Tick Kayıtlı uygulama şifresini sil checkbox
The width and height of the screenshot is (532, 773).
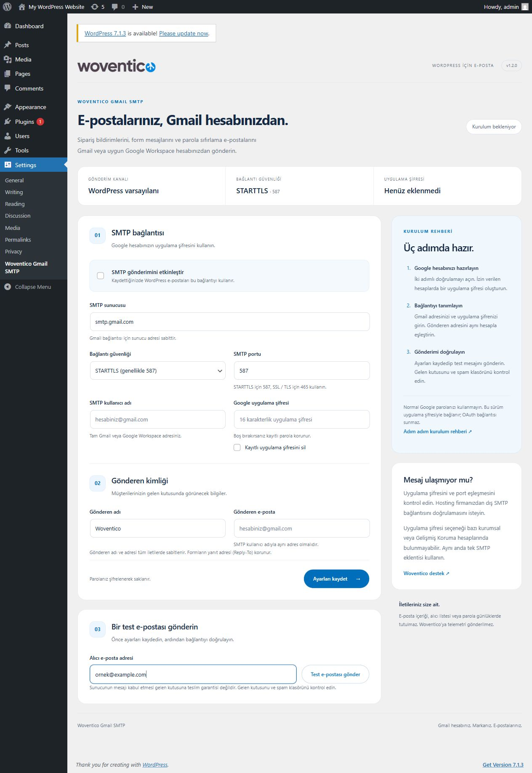coord(237,448)
